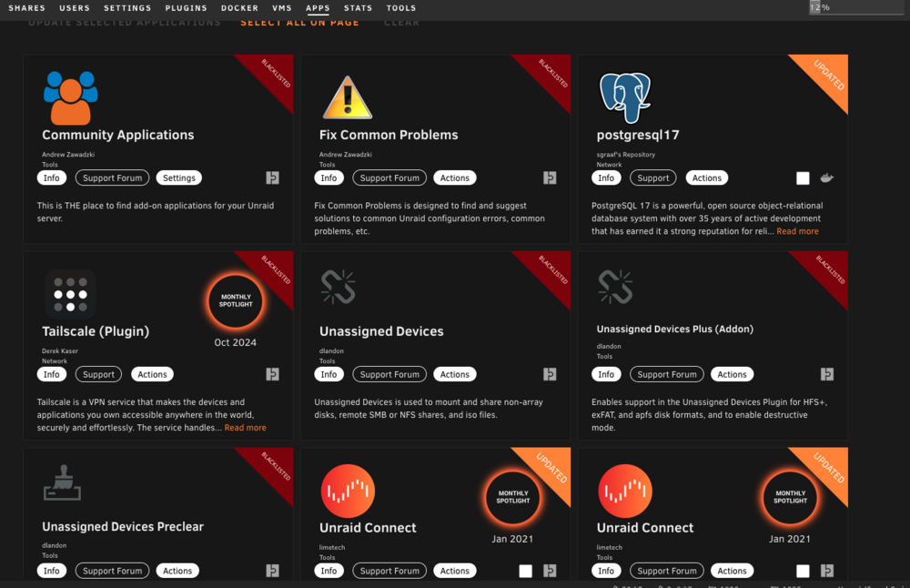The height and width of the screenshot is (588, 910).
Task: Click Support on Tailscale (Plugin) card
Action: tap(98, 374)
